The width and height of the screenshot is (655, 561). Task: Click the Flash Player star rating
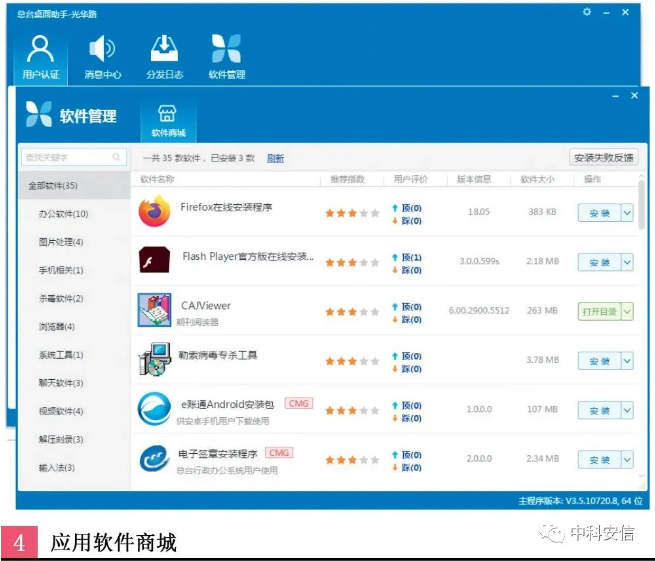click(x=352, y=262)
